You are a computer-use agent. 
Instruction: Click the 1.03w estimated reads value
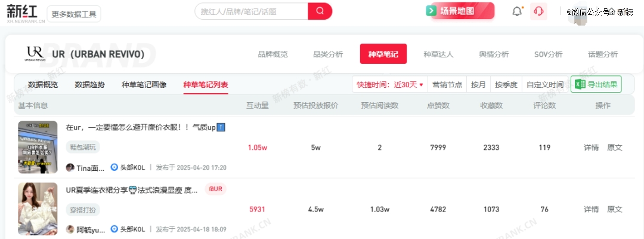click(380, 209)
